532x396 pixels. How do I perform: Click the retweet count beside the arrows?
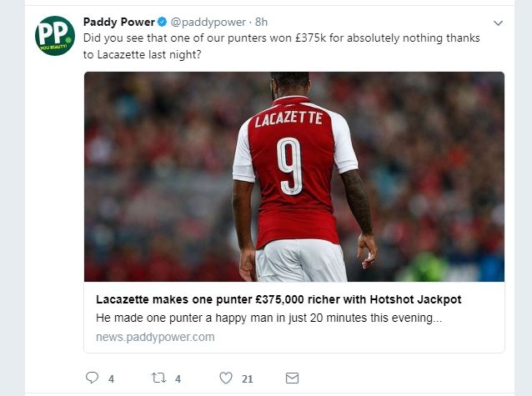[x=178, y=378]
